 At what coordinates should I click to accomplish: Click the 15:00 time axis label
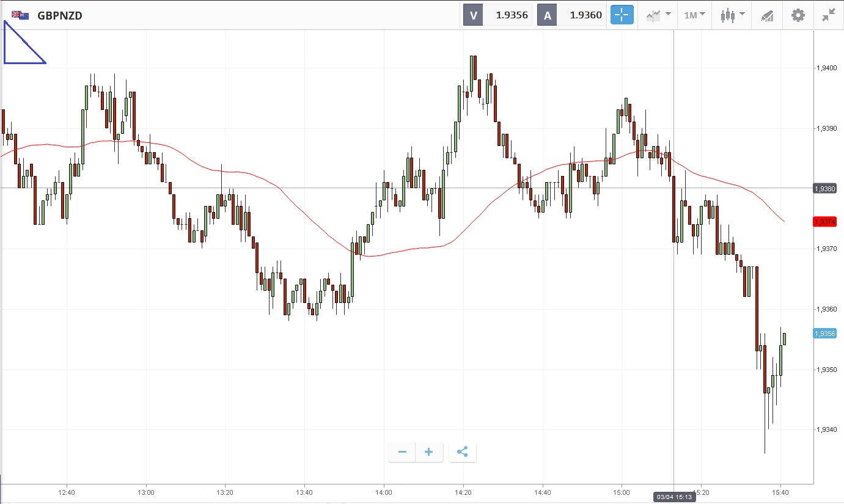coord(622,492)
